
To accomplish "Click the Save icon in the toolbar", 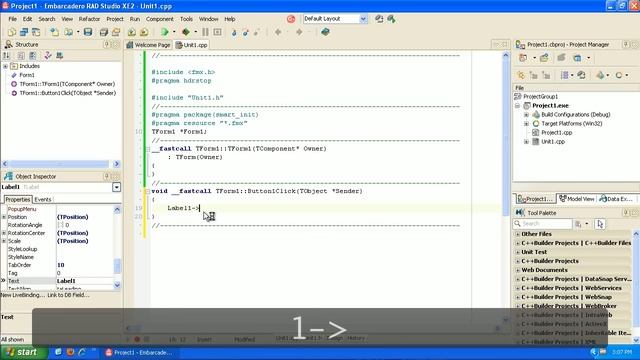I will (88, 32).
